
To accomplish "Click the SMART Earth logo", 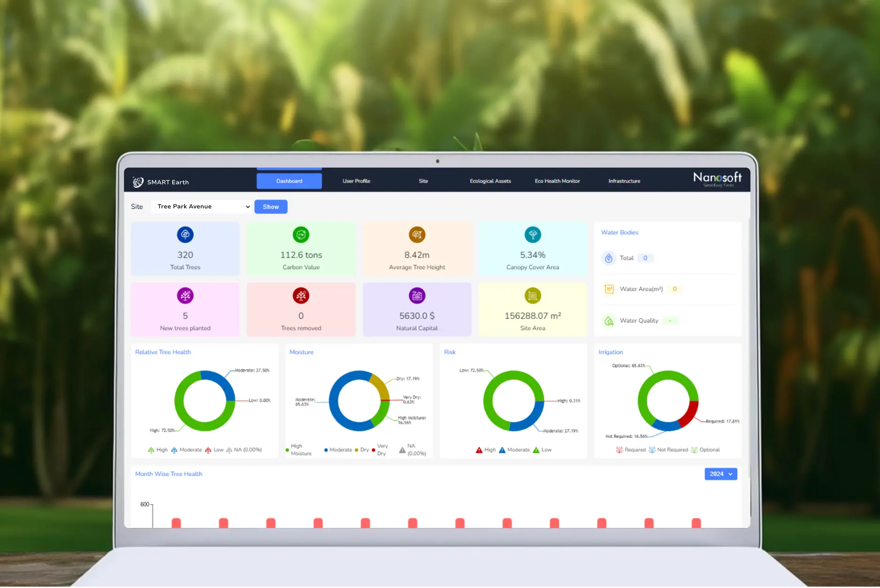I will coord(138,182).
